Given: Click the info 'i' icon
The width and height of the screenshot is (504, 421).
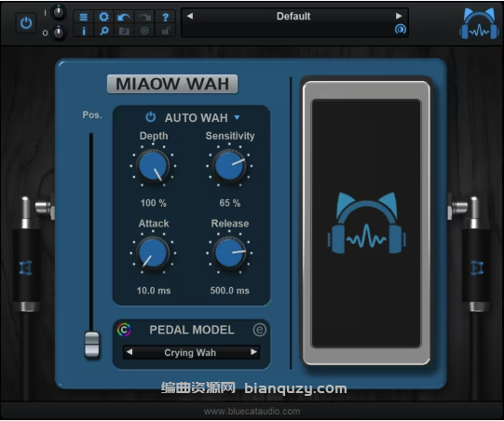Looking at the screenshot, I should click(84, 31).
